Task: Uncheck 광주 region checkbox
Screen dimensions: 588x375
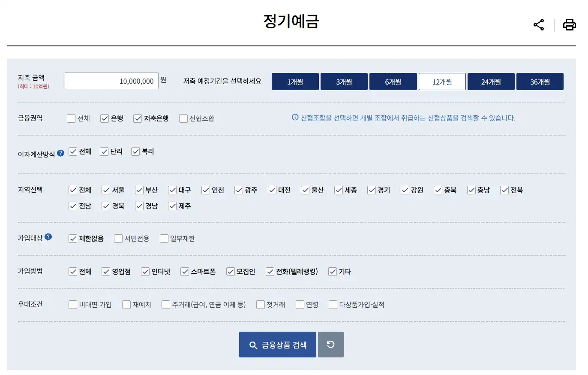Action: (x=239, y=190)
